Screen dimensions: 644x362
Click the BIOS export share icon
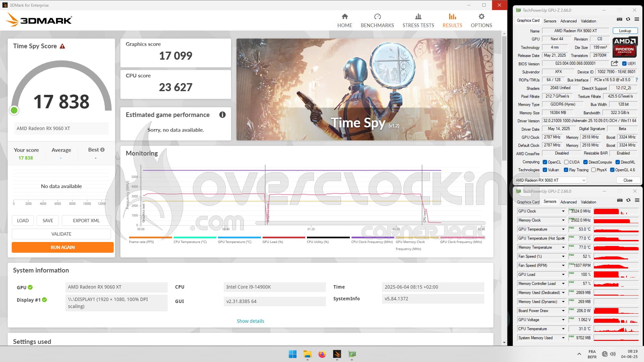[x=614, y=63]
